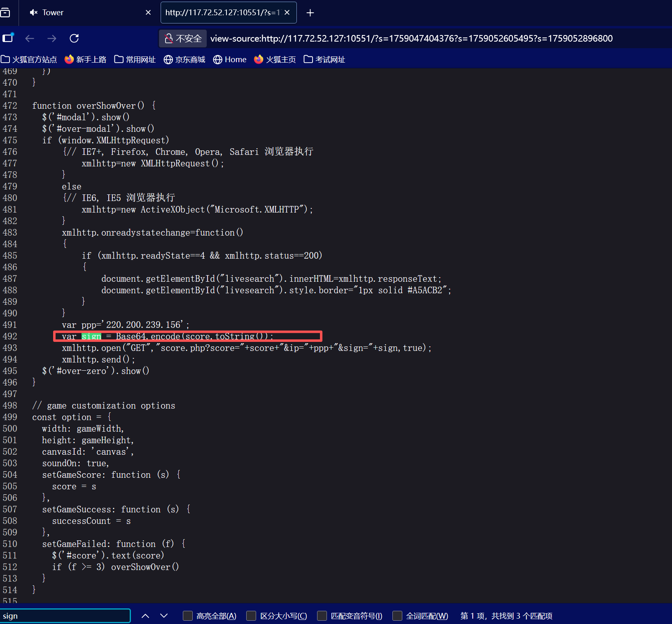Click '// game customization options' comment
This screenshot has width=672, height=624.
tap(104, 405)
